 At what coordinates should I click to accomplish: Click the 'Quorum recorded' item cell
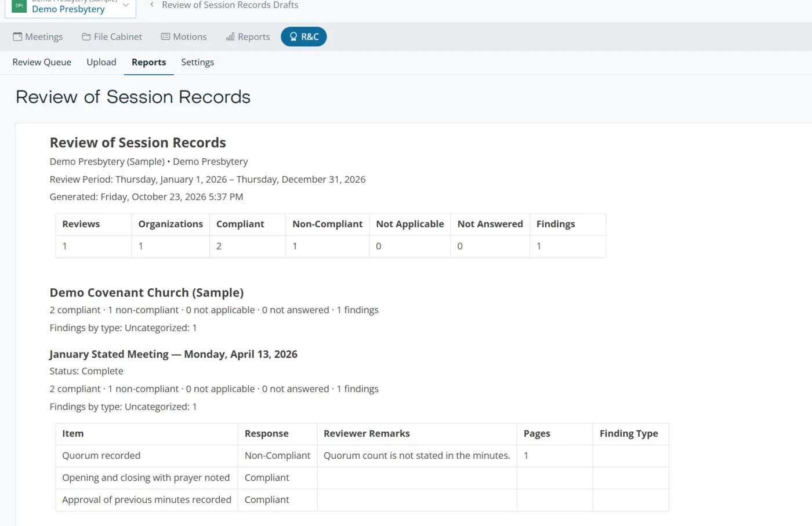147,456
